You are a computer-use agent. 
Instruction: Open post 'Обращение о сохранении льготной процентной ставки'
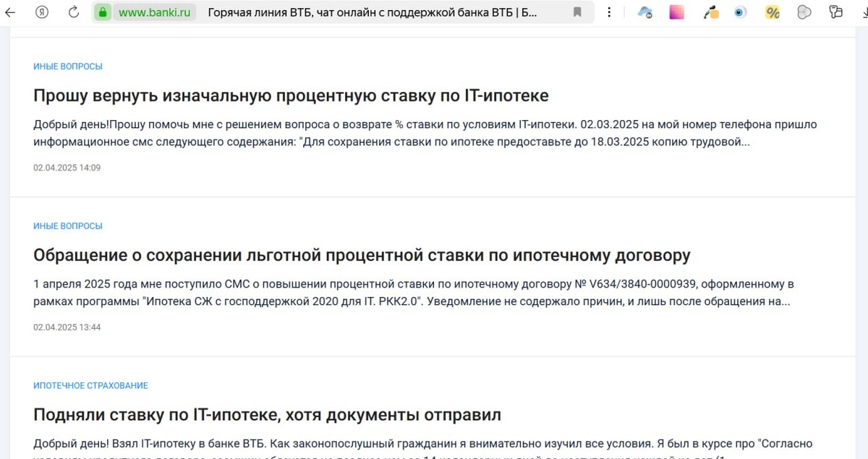pyautogui.click(x=362, y=255)
